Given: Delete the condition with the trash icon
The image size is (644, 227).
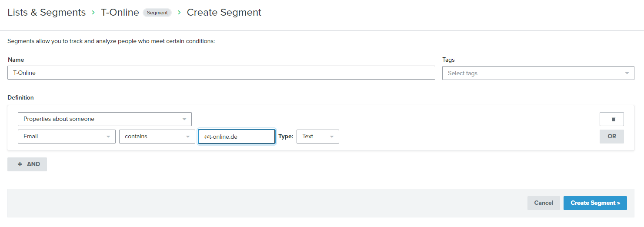Looking at the screenshot, I should coord(611,119).
